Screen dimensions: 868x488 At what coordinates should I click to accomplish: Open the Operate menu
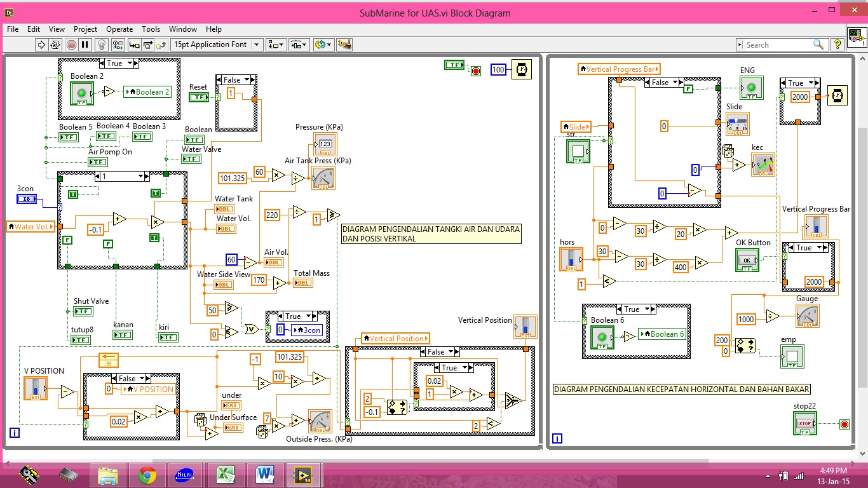119,29
